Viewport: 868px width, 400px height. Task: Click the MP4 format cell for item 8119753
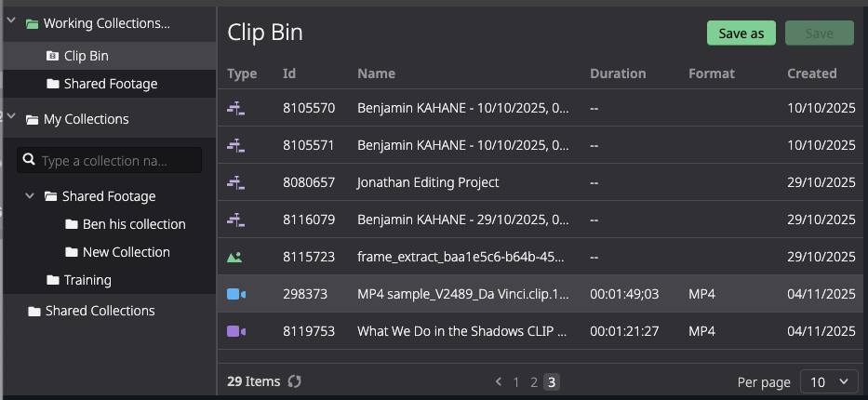pos(701,331)
